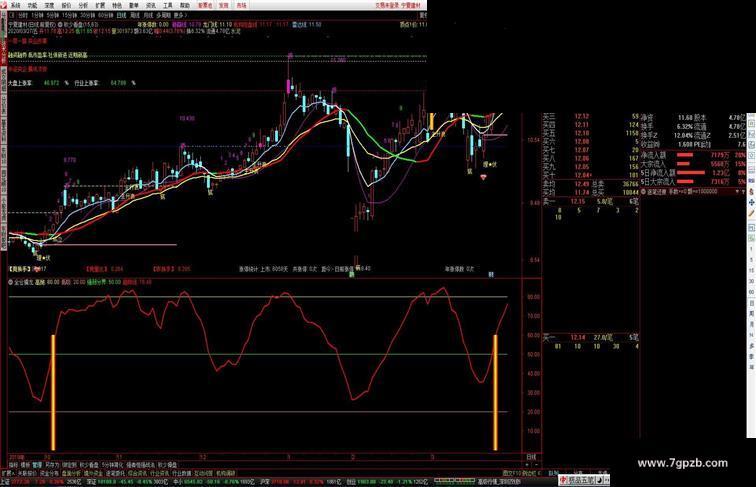Click the left orange signal bar in indicator panel
The image size is (756, 487).
pyautogui.click(x=53, y=392)
